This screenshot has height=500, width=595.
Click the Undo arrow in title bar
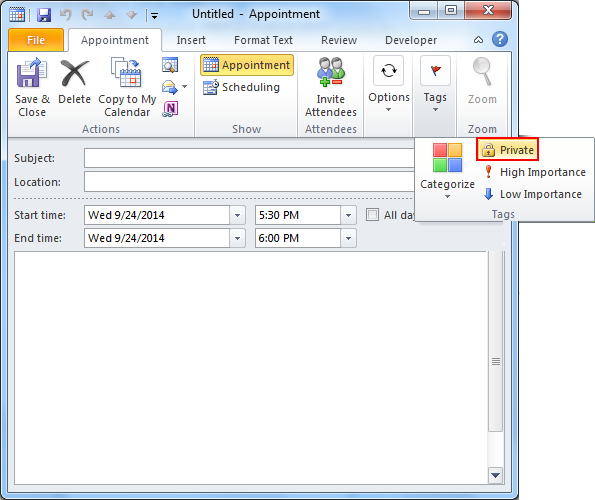tap(66, 15)
